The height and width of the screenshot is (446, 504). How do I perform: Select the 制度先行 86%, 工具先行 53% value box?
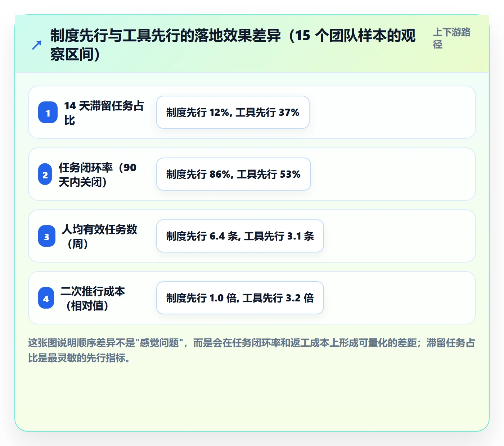[234, 174]
